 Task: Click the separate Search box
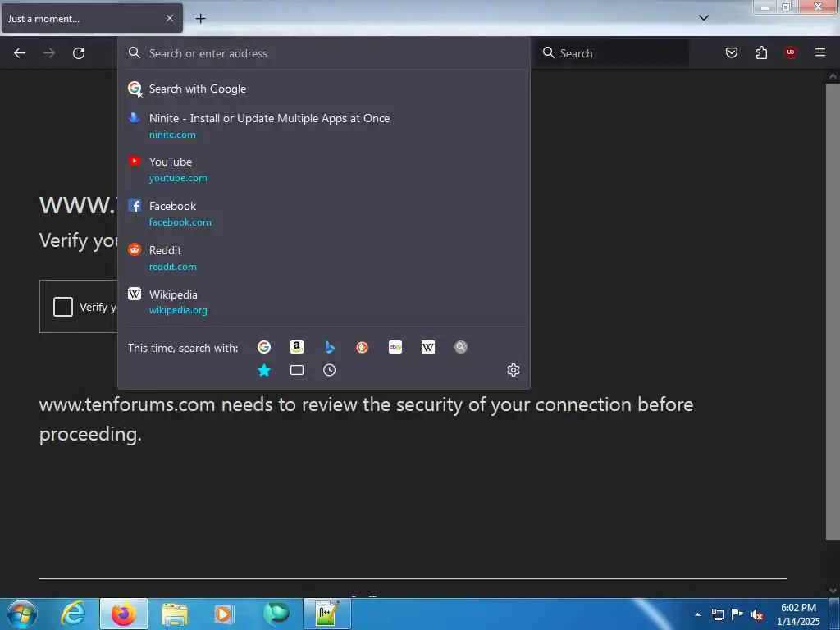point(613,53)
